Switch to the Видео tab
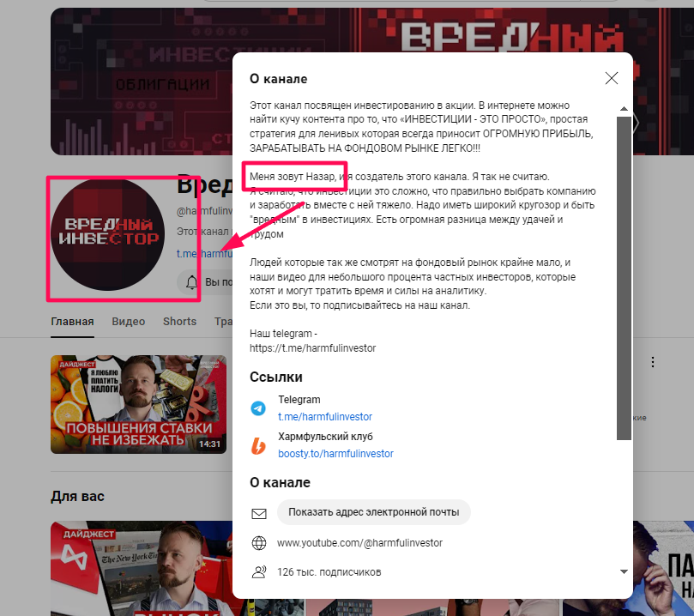694x616 pixels. coord(129,322)
